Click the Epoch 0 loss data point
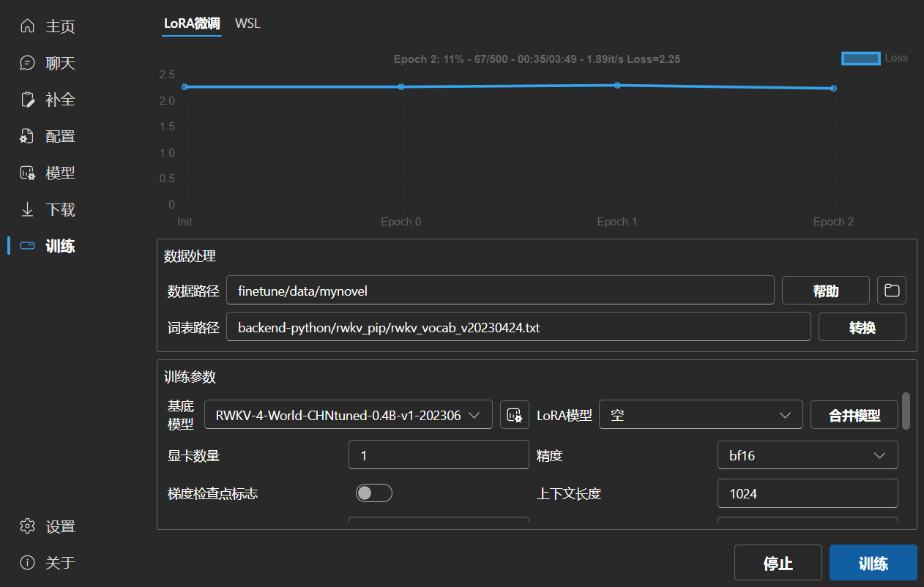This screenshot has height=587, width=924. pyautogui.click(x=401, y=86)
